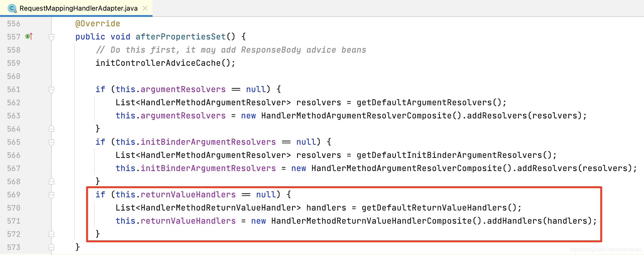
Task: Click initBinderArgumentResolvers field on line 565
Action: tap(208, 142)
